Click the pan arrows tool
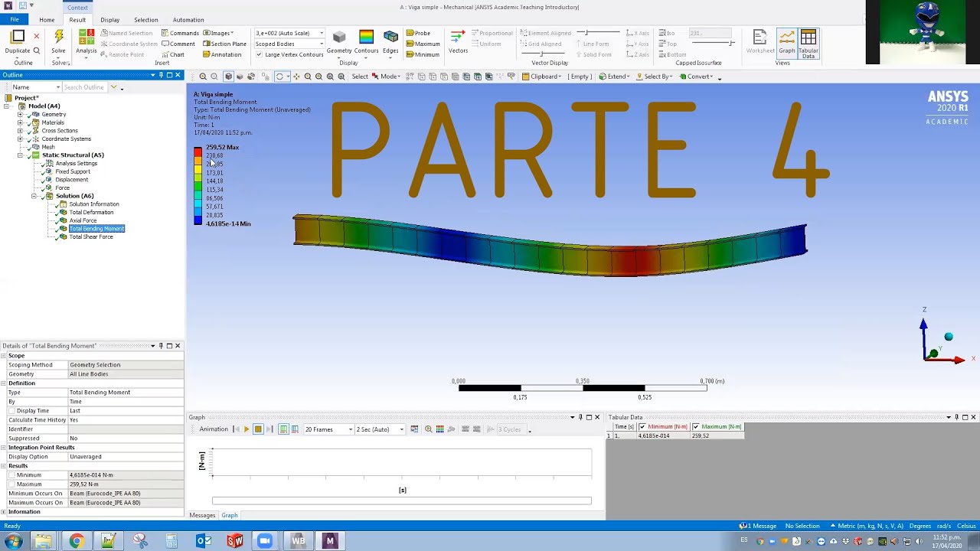The image size is (980, 551). point(296,77)
